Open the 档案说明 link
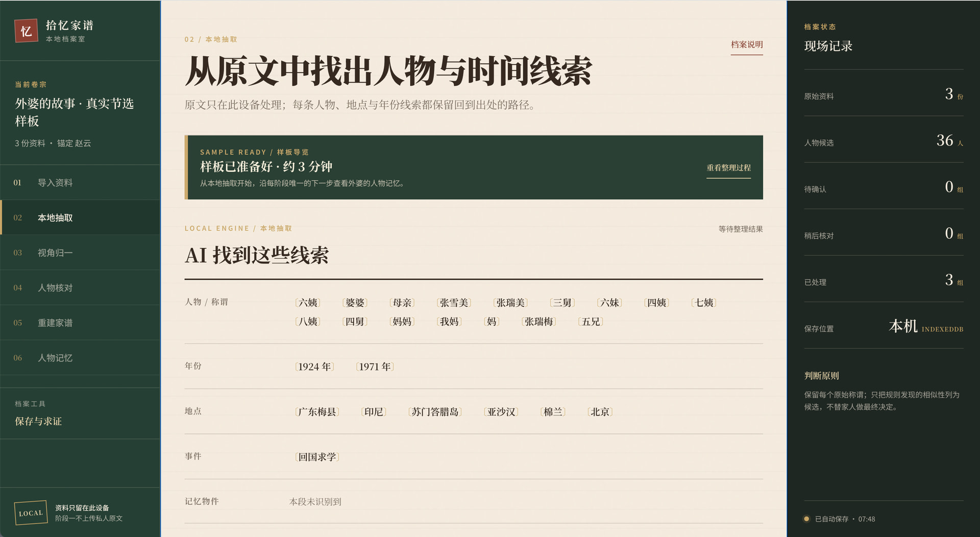 (x=747, y=45)
